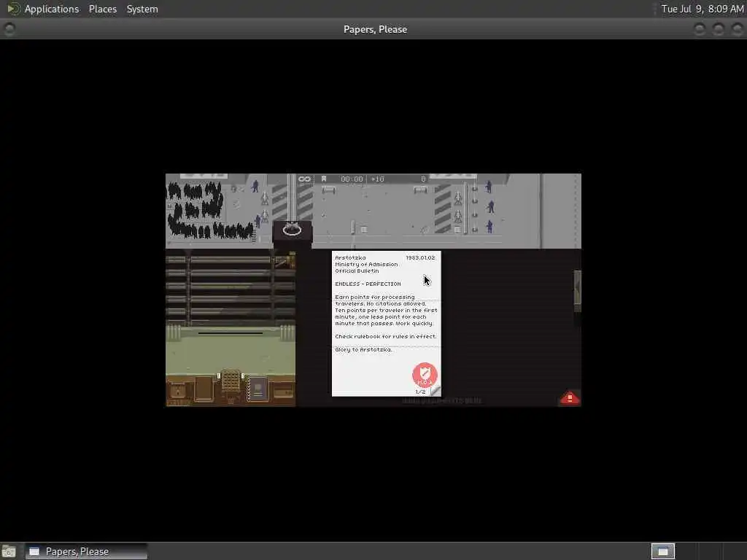This screenshot has width=747, height=560.
Task: Pull out the stamp bar tab
Action: click(x=578, y=290)
